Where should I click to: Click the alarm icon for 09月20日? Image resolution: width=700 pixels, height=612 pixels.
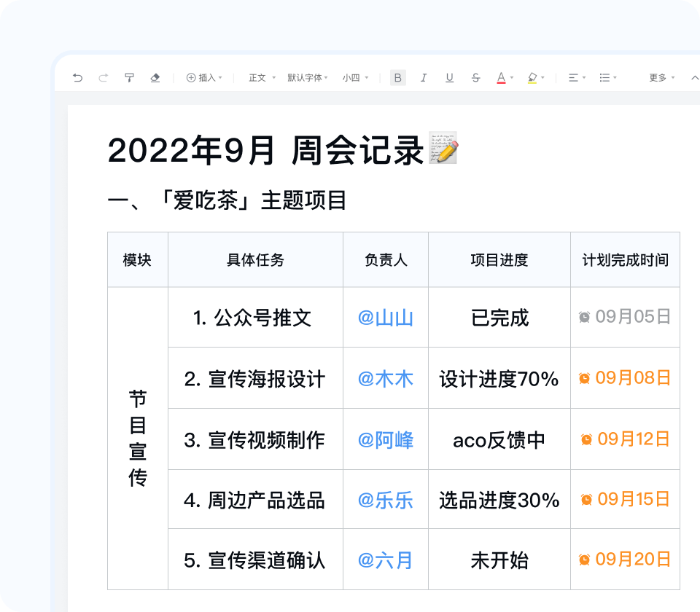pyautogui.click(x=584, y=560)
